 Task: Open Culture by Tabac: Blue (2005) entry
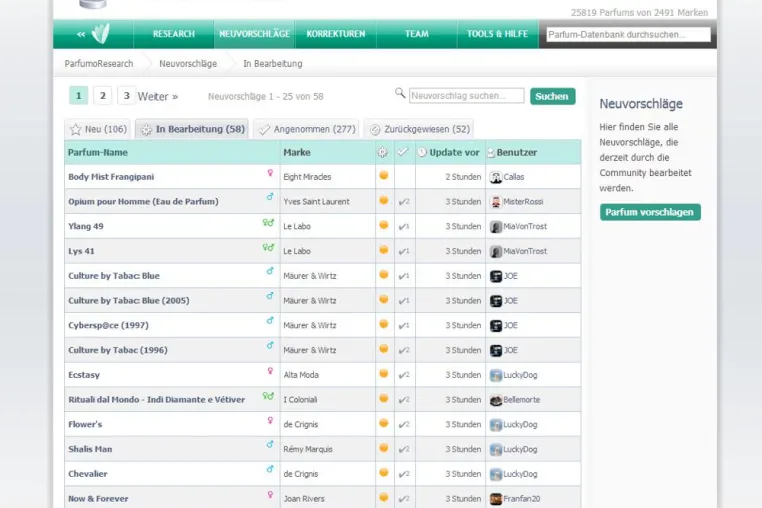129,301
